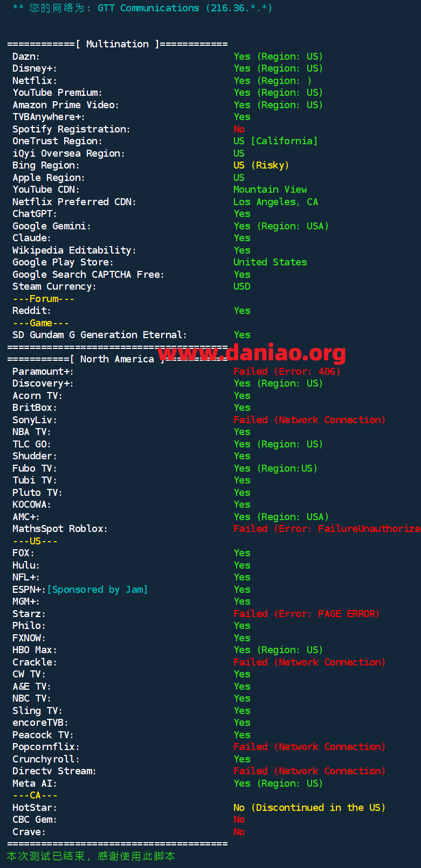Screen dimensions: 421x868
Task: Click the red No result for Spotify Registration
Action: coord(239,129)
